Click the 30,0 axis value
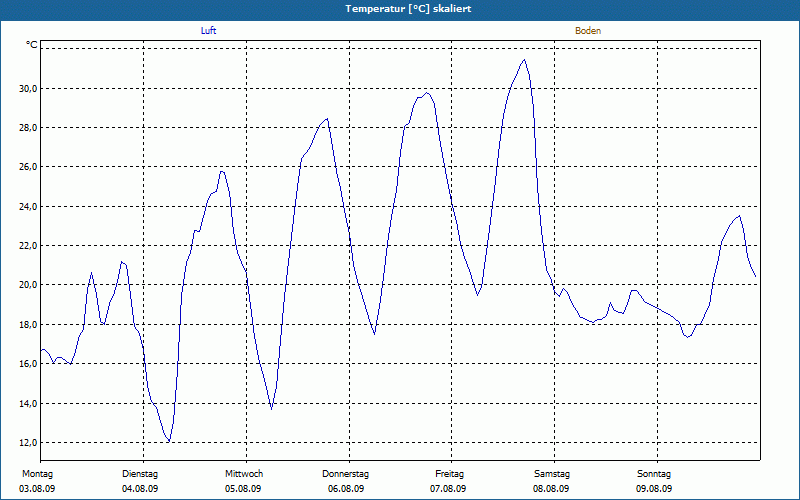 [29, 88]
